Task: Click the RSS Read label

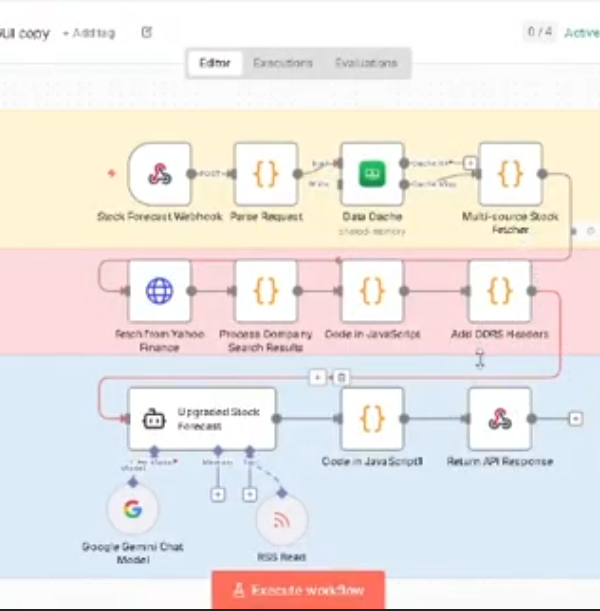Action: pos(282,557)
